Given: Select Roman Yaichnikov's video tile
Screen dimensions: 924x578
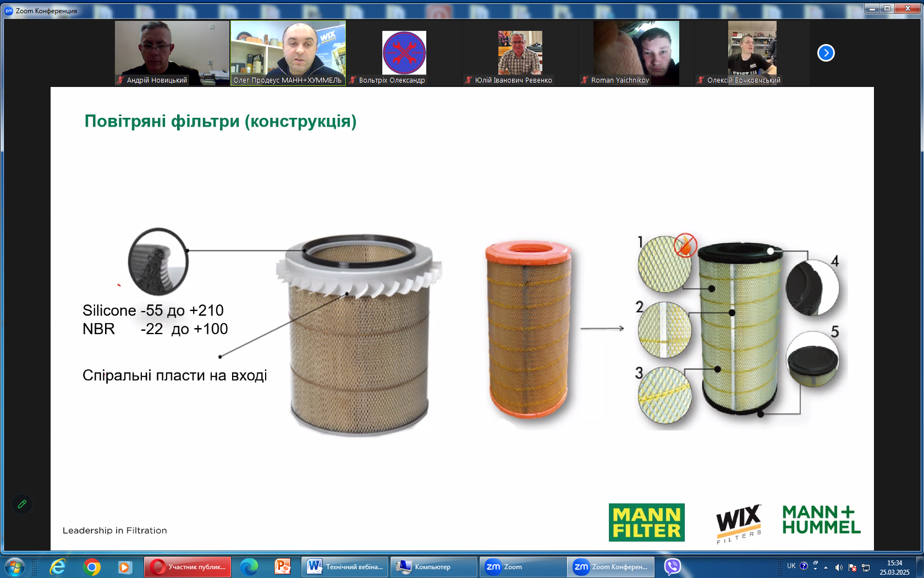Looking at the screenshot, I should (x=636, y=53).
